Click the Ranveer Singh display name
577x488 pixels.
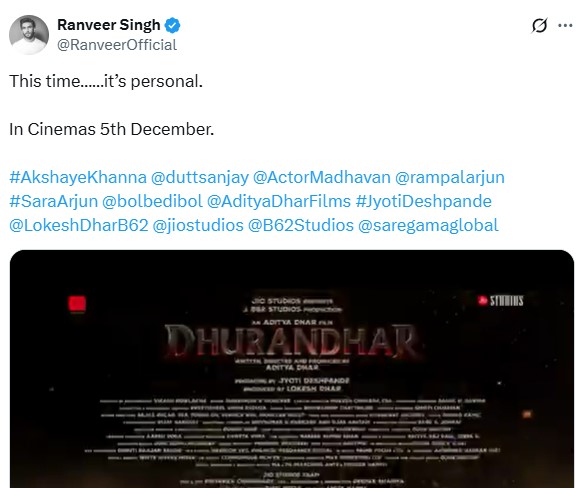109,25
